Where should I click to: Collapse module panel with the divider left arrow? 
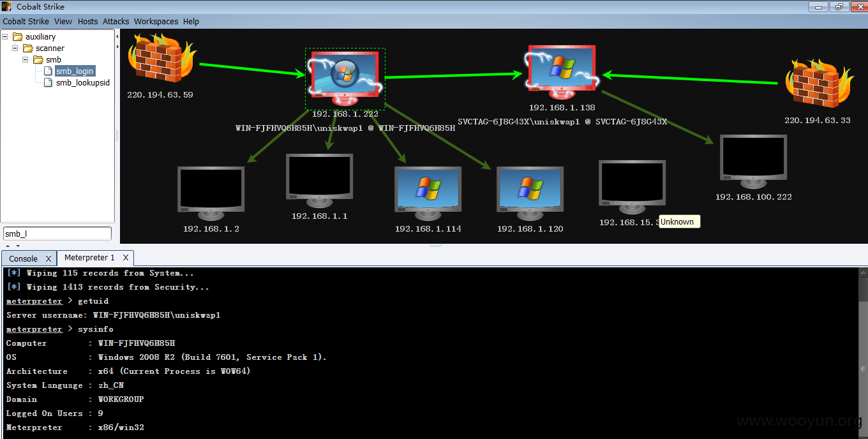[x=117, y=36]
